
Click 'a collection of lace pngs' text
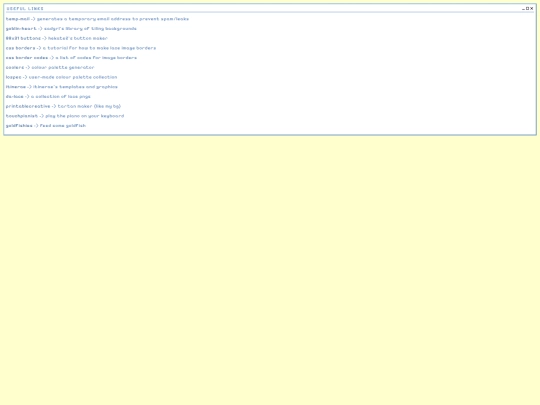[x=61, y=96]
